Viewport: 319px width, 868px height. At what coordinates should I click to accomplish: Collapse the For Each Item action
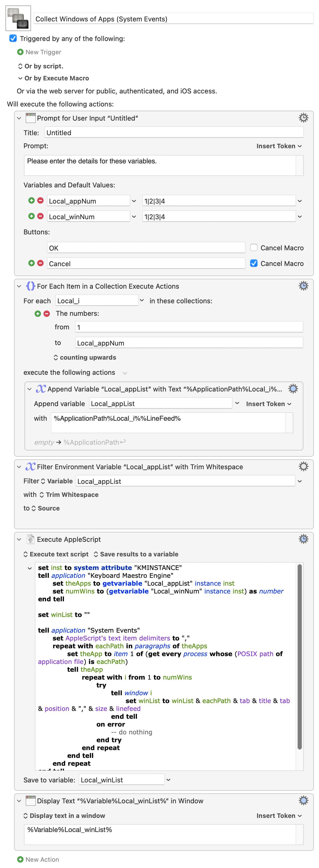point(19,286)
